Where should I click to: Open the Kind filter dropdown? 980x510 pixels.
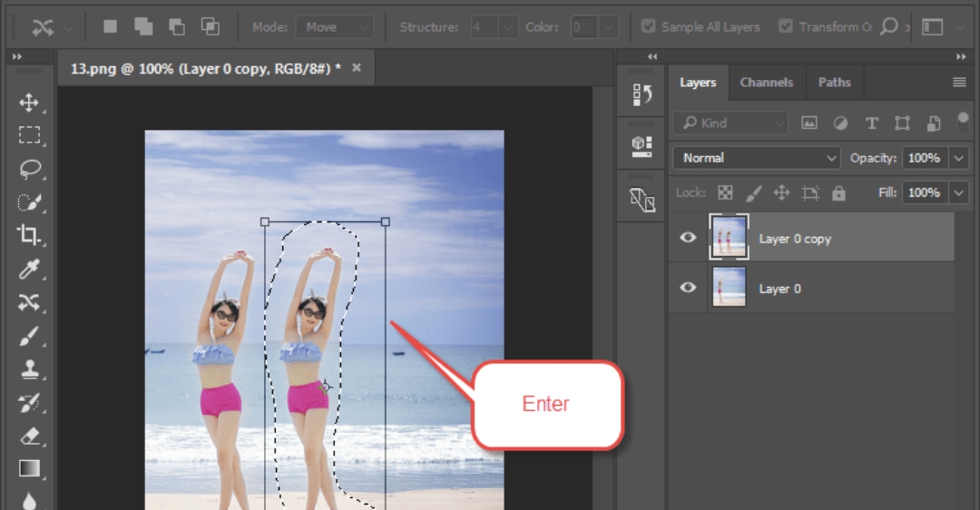730,123
